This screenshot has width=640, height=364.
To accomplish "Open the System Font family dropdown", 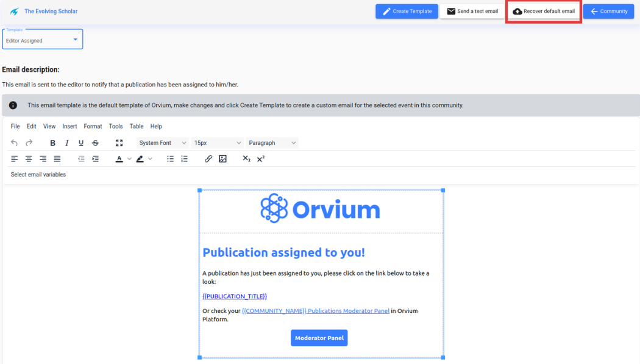I will (162, 142).
